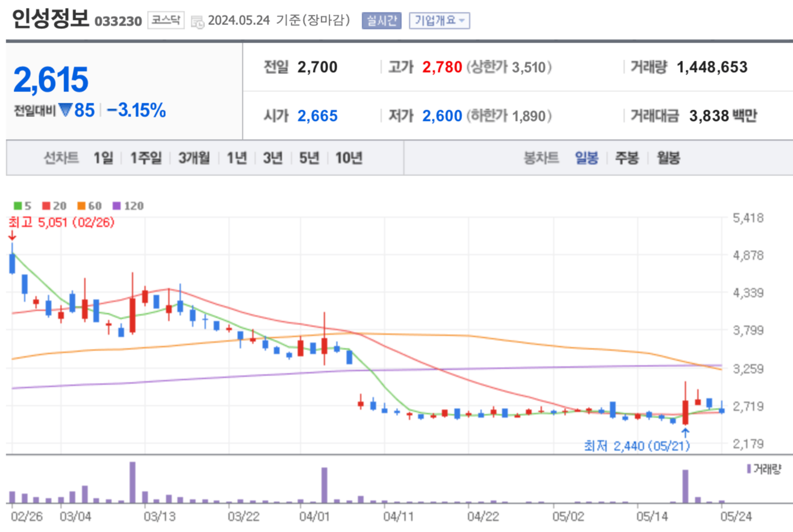Click the 실시간 button
The image size is (793, 532).
(381, 21)
